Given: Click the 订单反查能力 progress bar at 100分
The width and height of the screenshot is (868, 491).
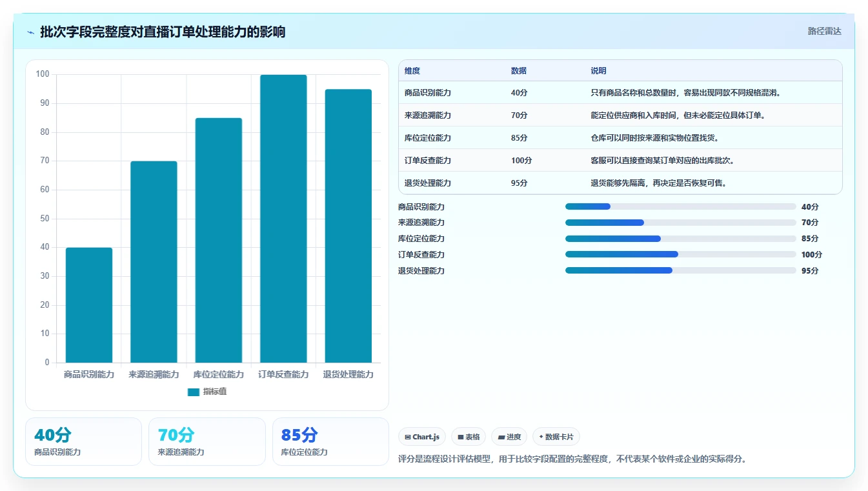Looking at the screenshot, I should (x=681, y=254).
